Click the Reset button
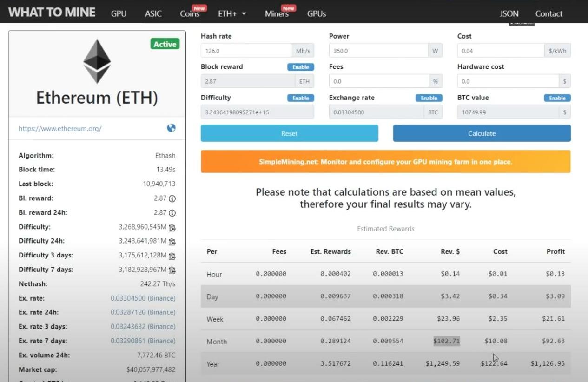Viewport: 588px width, 382px height. (290, 133)
